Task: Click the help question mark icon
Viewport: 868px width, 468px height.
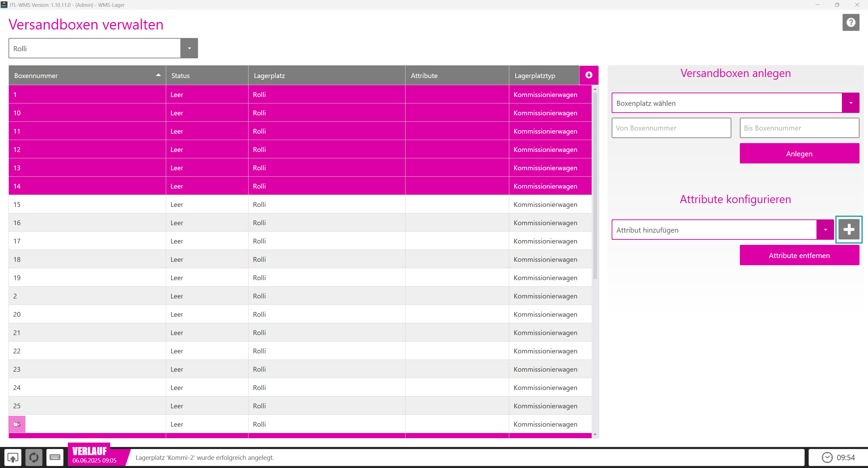Action: [850, 22]
